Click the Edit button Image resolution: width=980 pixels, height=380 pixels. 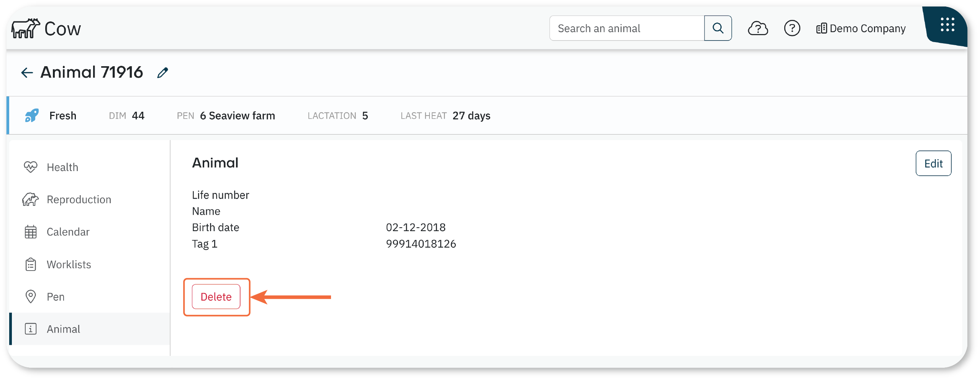click(933, 163)
